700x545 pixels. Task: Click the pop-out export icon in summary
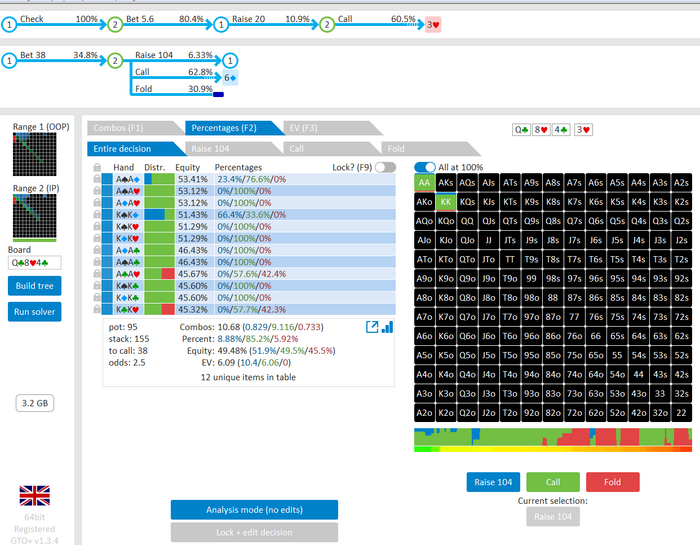coord(373,327)
